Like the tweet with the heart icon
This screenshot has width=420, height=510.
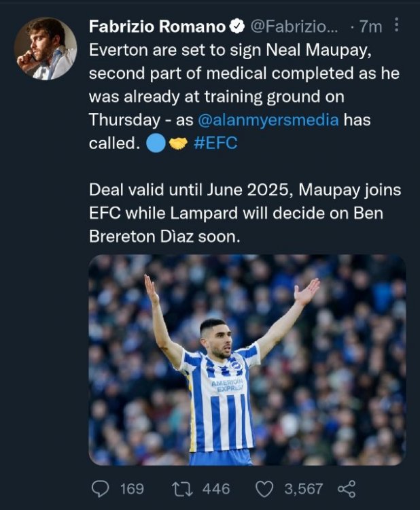point(265,488)
